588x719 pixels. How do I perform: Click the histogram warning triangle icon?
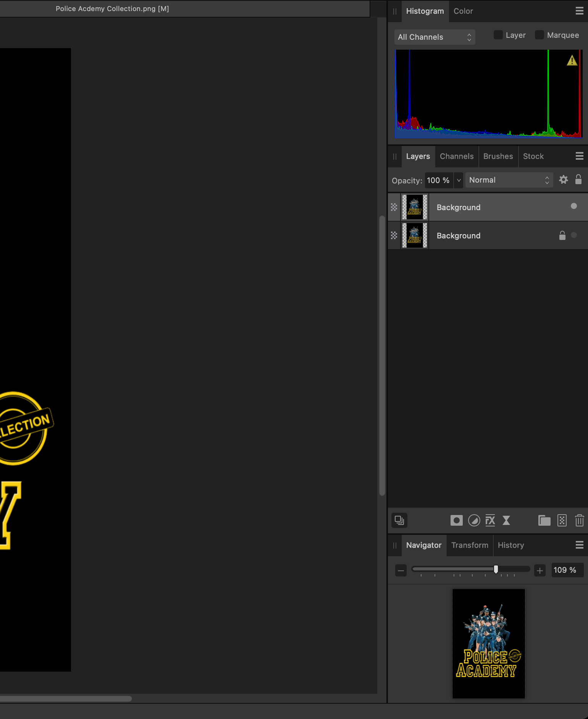pyautogui.click(x=572, y=60)
